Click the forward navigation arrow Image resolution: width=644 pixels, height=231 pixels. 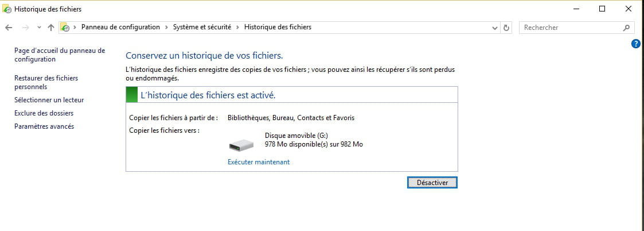25,28
